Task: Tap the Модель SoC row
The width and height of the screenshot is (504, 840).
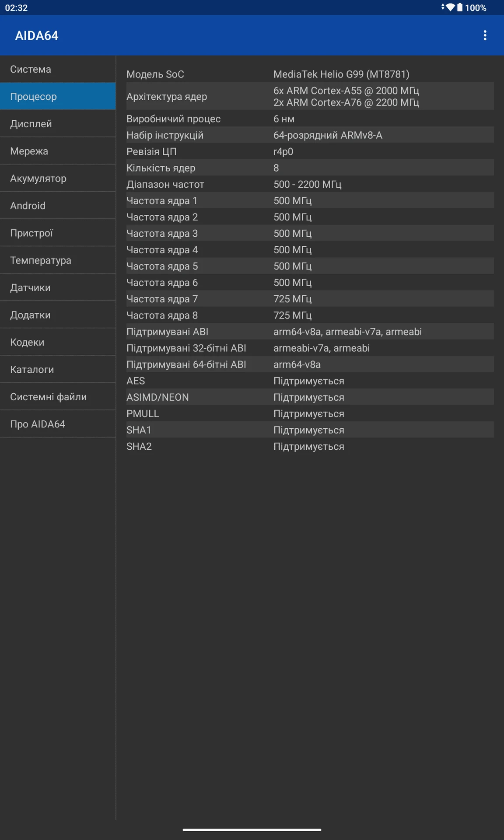Action: pos(310,74)
